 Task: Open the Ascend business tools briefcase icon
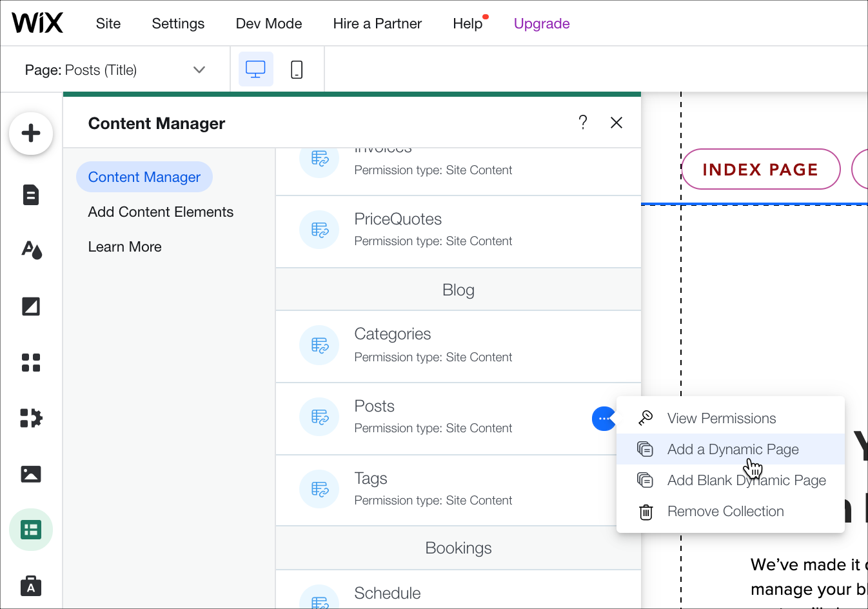click(30, 586)
